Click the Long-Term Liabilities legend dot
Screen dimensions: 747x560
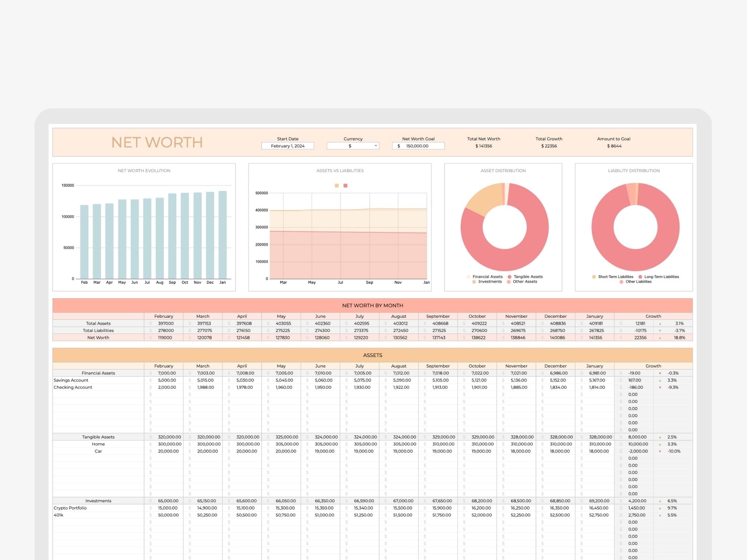pos(640,277)
